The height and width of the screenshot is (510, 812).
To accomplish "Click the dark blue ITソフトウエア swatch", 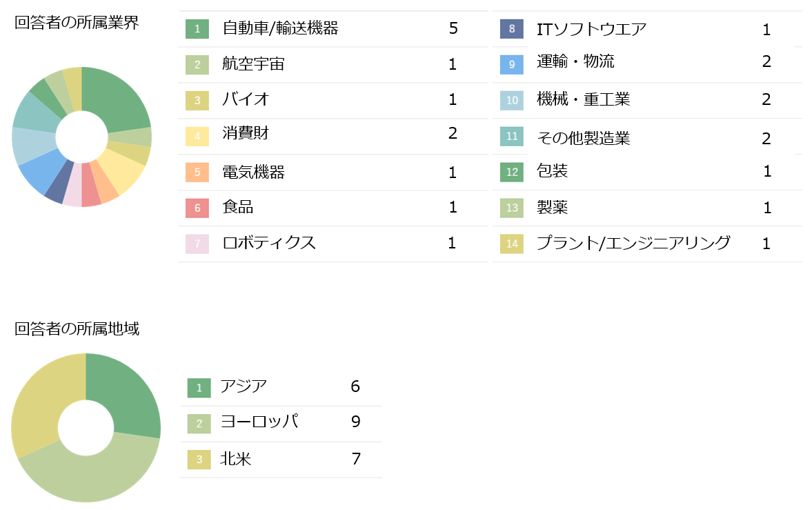I will tap(512, 29).
